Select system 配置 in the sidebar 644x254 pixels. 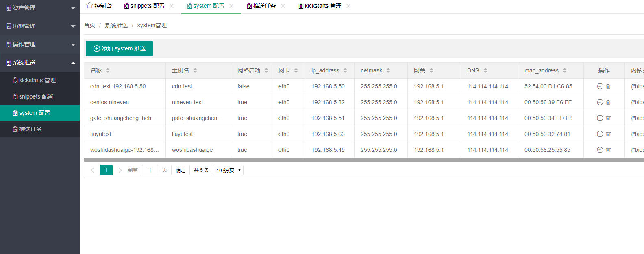click(40, 113)
